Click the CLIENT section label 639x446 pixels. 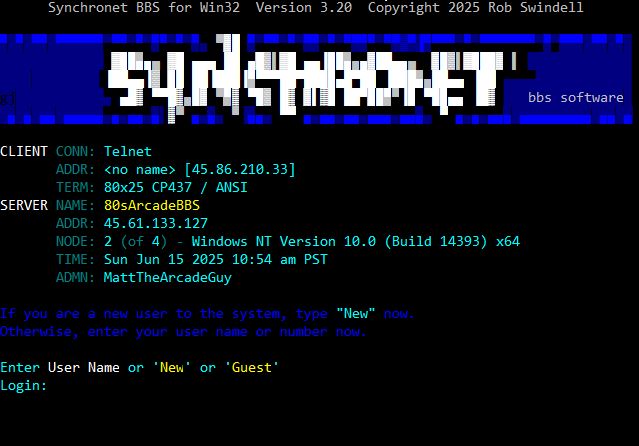[24, 151]
